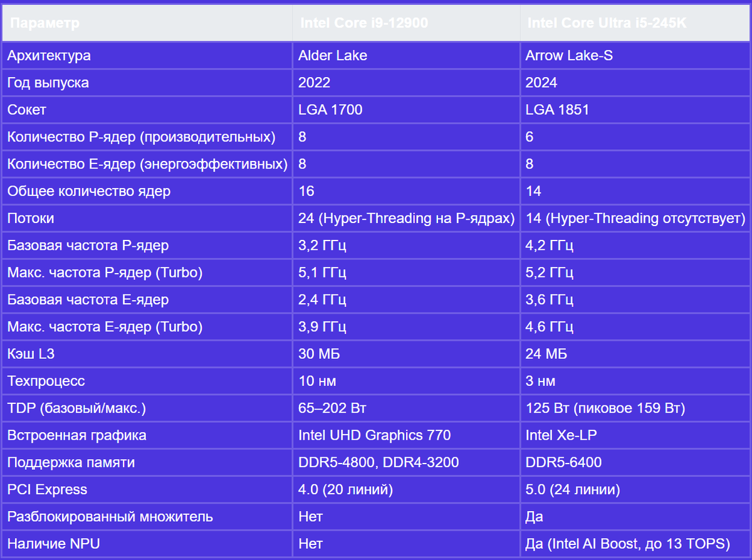This screenshot has width=752, height=560.
Task: Select 'Количество E-ядер (энергоэффективных)' label
Action: 147,164
